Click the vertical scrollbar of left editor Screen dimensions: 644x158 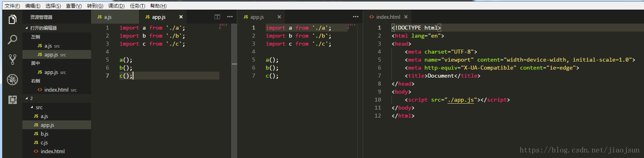[234, 90]
